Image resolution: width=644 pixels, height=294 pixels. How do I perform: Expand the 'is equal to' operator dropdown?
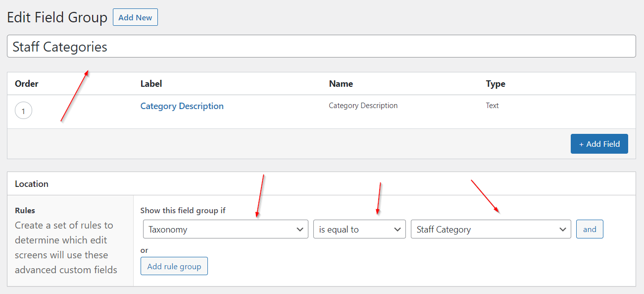tap(359, 230)
